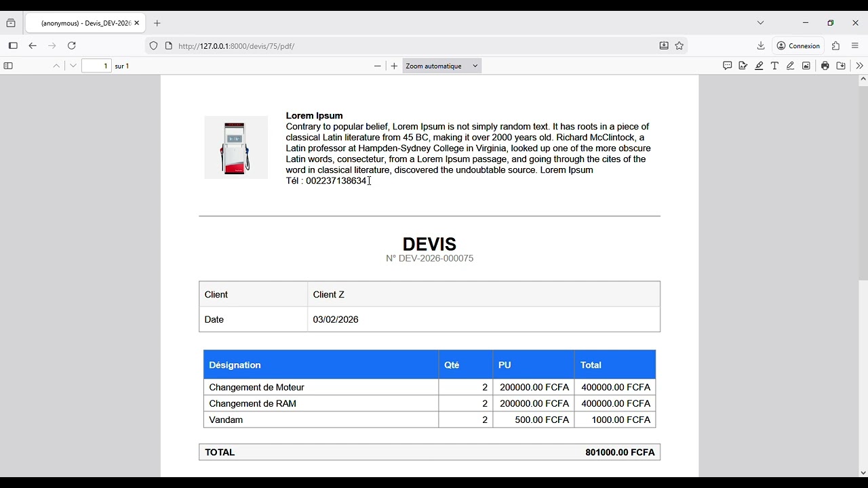Screen dimensions: 868x488
Task: Minimize the Firefox window
Action: (806, 23)
